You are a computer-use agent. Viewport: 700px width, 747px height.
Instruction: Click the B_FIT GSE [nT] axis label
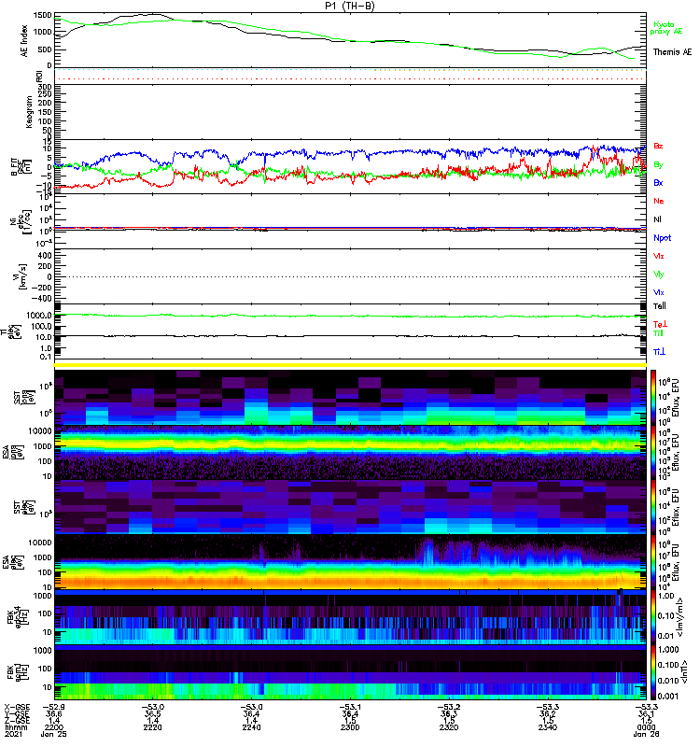pyautogui.click(x=21, y=167)
